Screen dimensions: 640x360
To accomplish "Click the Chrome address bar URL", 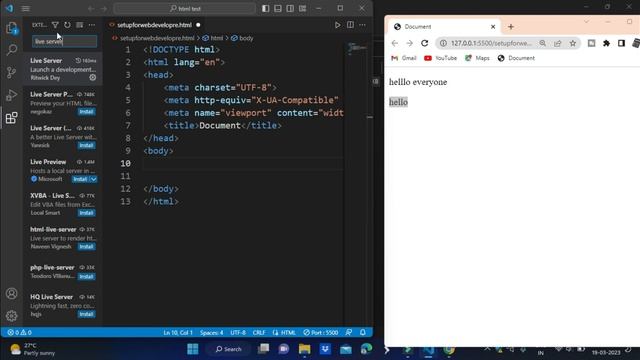I will (x=491, y=43).
